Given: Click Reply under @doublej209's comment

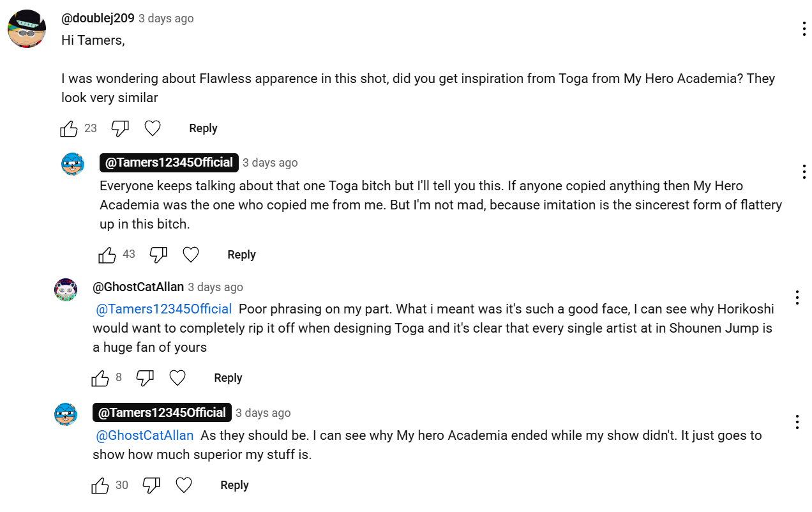Looking at the screenshot, I should click(203, 128).
